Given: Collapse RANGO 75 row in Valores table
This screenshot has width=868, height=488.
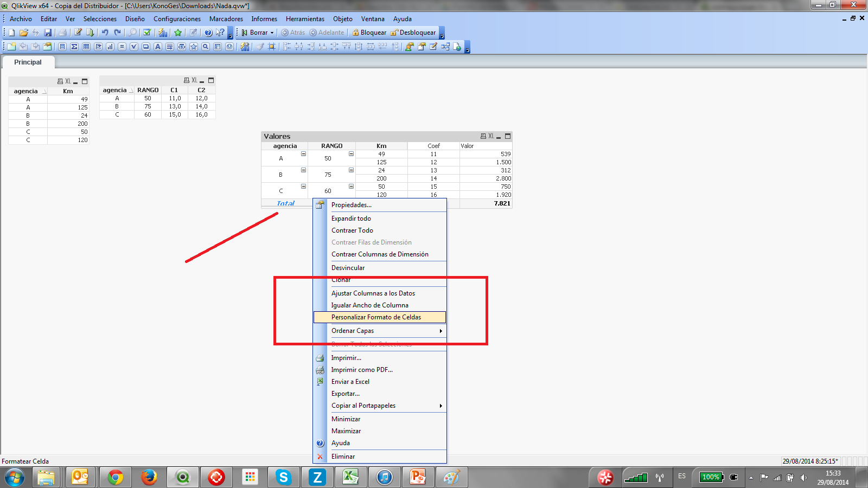Looking at the screenshot, I should pos(351,170).
